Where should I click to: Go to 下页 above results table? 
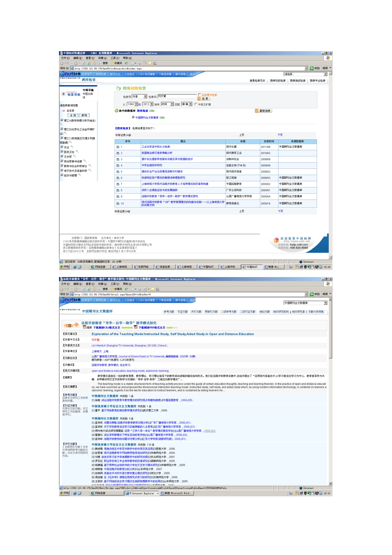pos(280,135)
